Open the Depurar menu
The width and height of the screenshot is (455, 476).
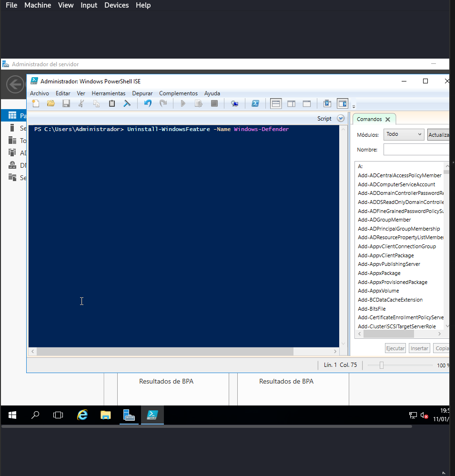coord(142,93)
